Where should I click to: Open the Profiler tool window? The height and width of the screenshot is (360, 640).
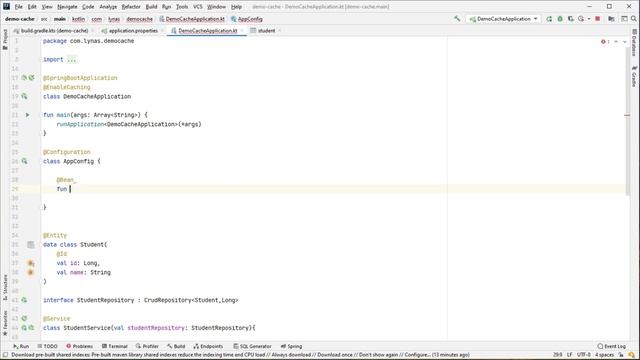tap(147, 346)
